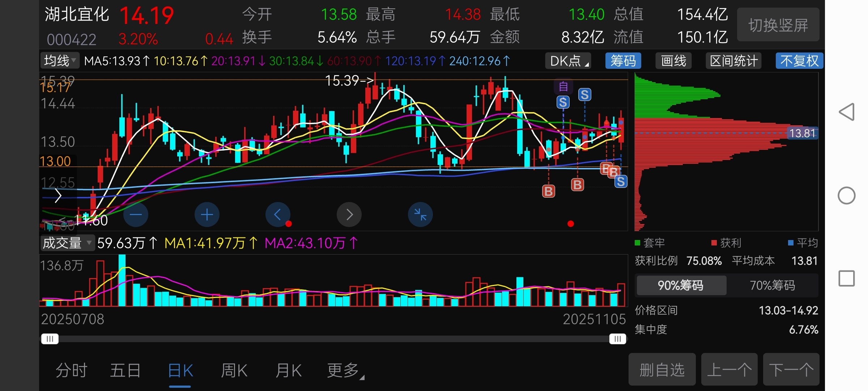Click the shrink collapse chart icon
This screenshot has height=391, width=868.
click(420, 215)
